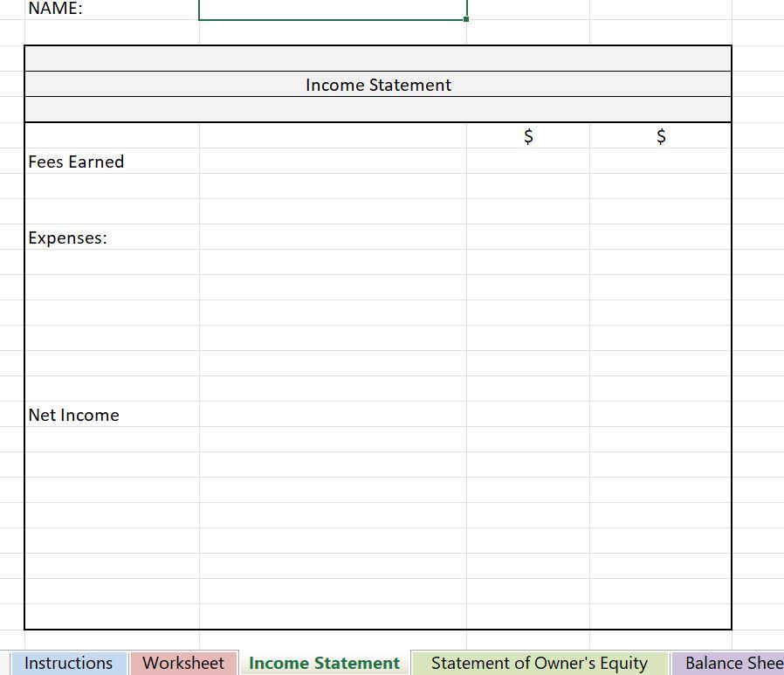Click the first $ column header cell
The image size is (784, 675).
coord(528,135)
